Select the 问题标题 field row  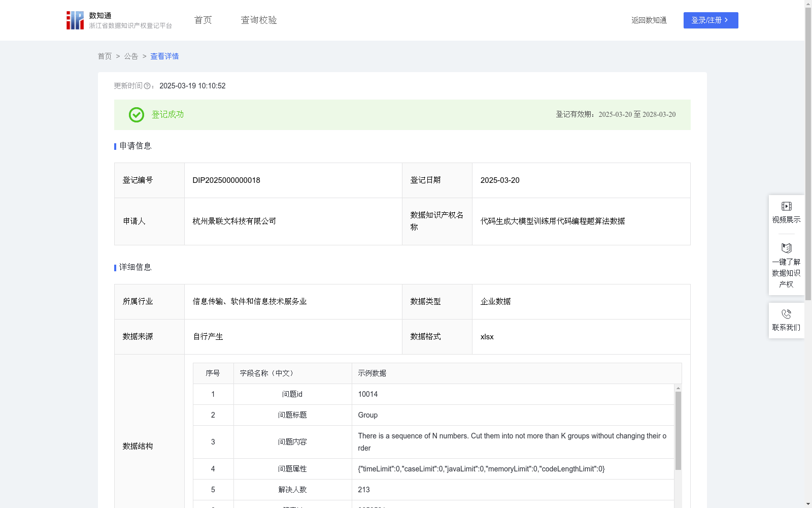(433, 415)
